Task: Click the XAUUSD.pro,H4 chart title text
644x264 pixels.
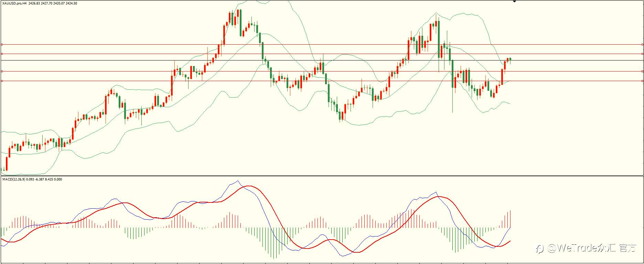Action: [x=14, y=3]
